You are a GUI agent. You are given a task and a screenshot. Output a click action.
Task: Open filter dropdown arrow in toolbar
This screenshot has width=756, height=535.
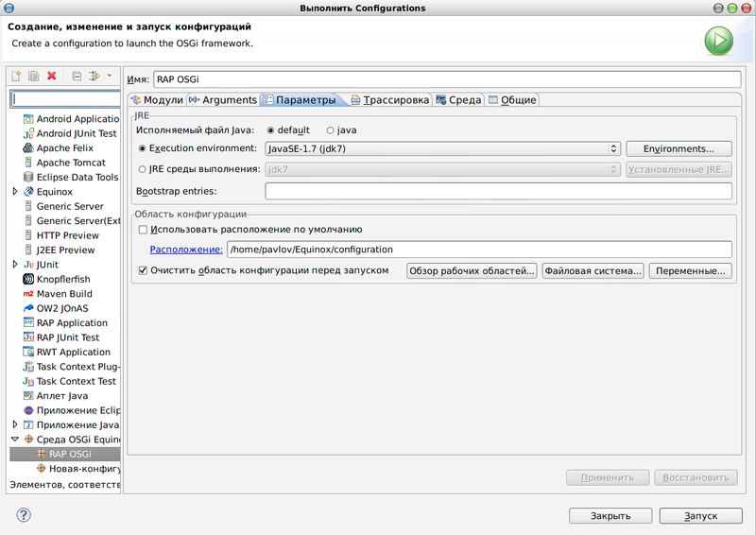pyautogui.click(x=110, y=76)
